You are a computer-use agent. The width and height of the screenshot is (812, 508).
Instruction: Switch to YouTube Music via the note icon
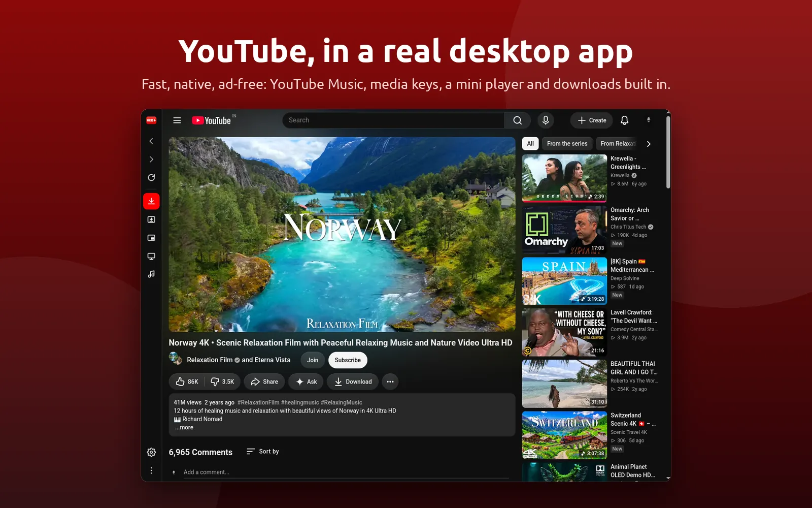tap(151, 274)
